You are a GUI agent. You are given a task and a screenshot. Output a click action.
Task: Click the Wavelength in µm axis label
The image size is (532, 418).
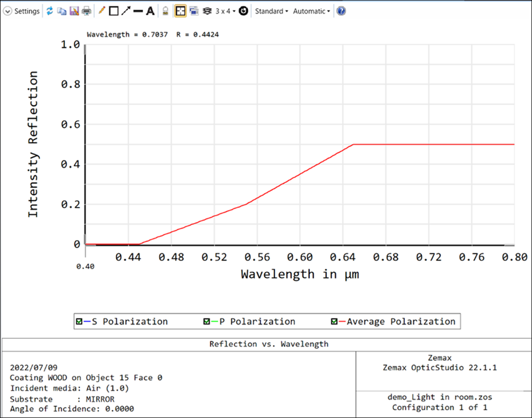300,274
